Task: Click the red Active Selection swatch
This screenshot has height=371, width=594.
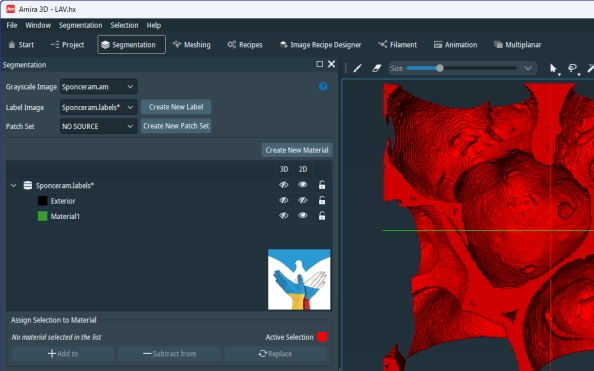Action: 322,337
